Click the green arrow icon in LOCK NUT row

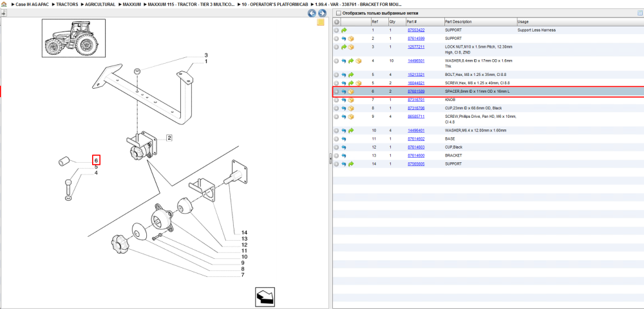(344, 47)
